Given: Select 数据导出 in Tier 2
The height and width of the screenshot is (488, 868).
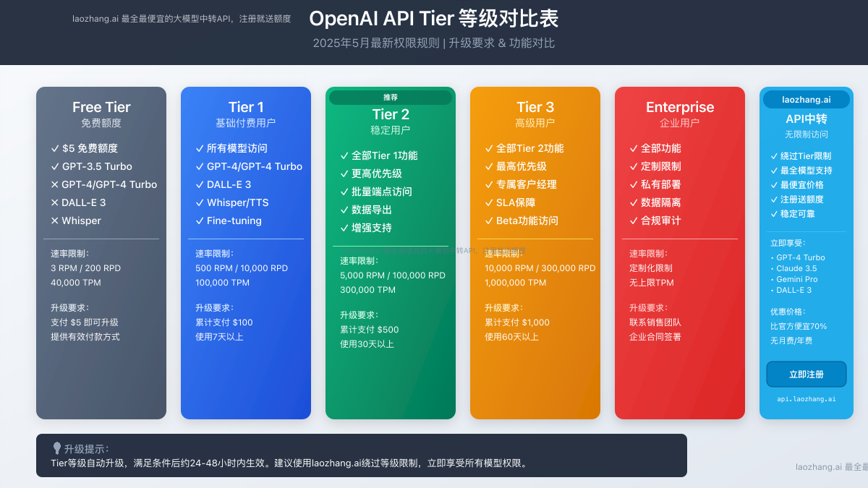Looking at the screenshot, I should 366,210.
